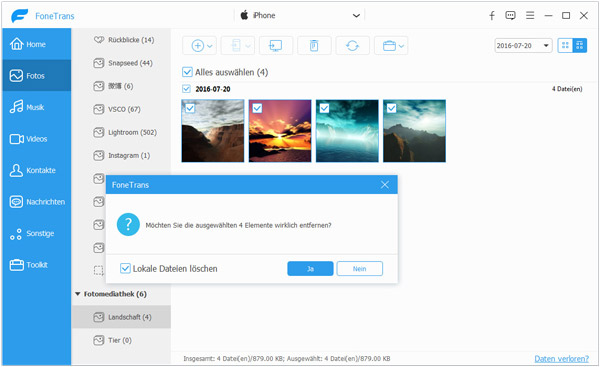This screenshot has width=600, height=367.
Task: Uncheck the dark mountain photo checkbox
Action: tap(391, 108)
